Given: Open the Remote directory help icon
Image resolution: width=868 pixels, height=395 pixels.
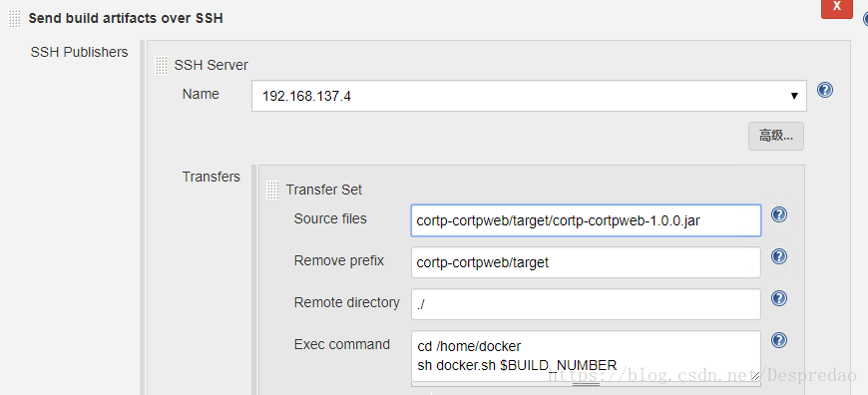Looking at the screenshot, I should point(779,298).
